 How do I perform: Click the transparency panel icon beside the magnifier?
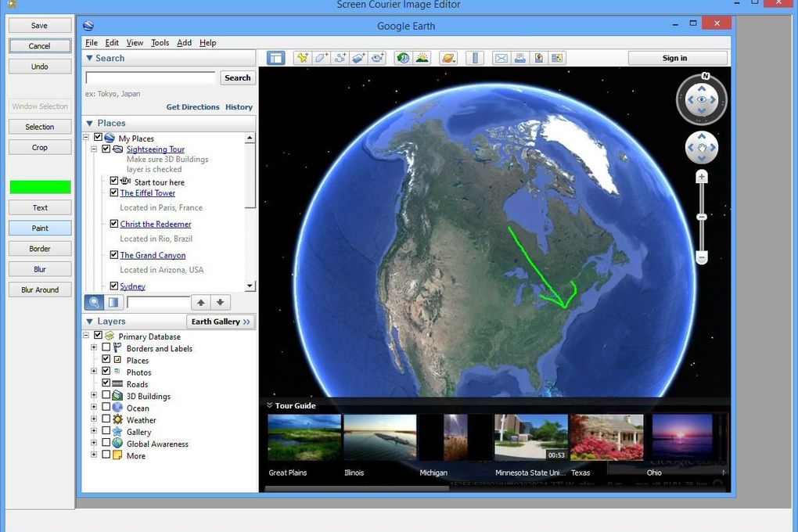[x=113, y=303]
